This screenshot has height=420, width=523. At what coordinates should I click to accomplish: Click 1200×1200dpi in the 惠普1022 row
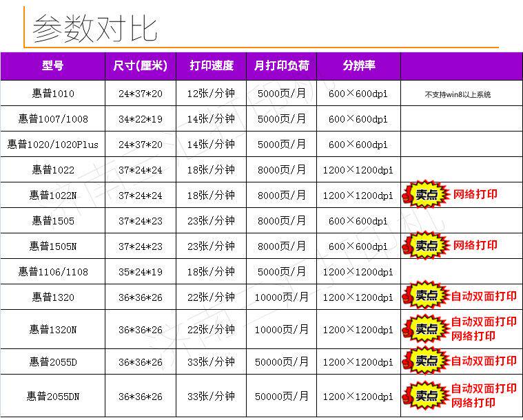click(358, 170)
